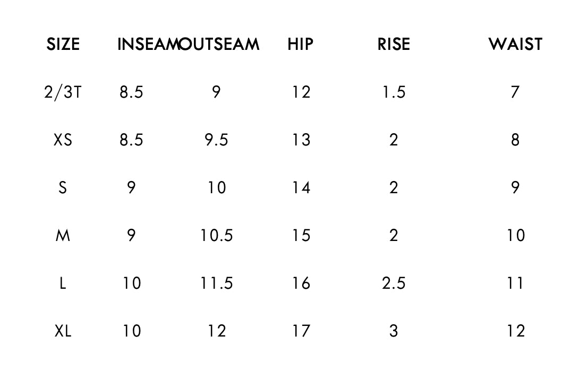Click the hip value 17 for XL

point(301,331)
